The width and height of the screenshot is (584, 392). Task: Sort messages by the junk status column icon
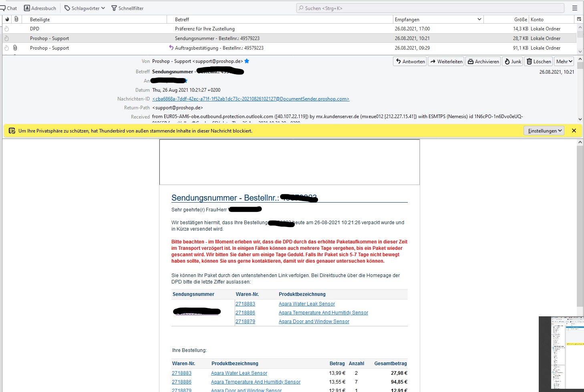(x=7, y=19)
